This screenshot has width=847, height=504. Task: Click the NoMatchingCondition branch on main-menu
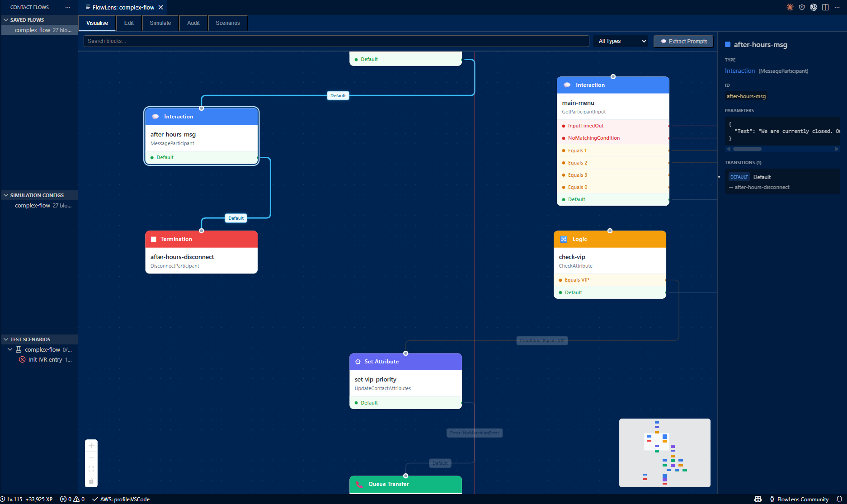[x=613, y=138]
